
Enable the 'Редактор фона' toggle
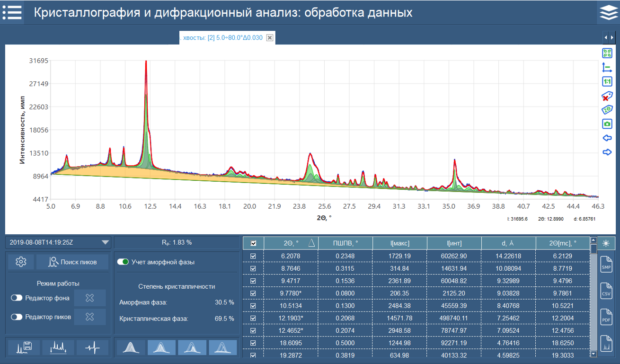[16, 297]
